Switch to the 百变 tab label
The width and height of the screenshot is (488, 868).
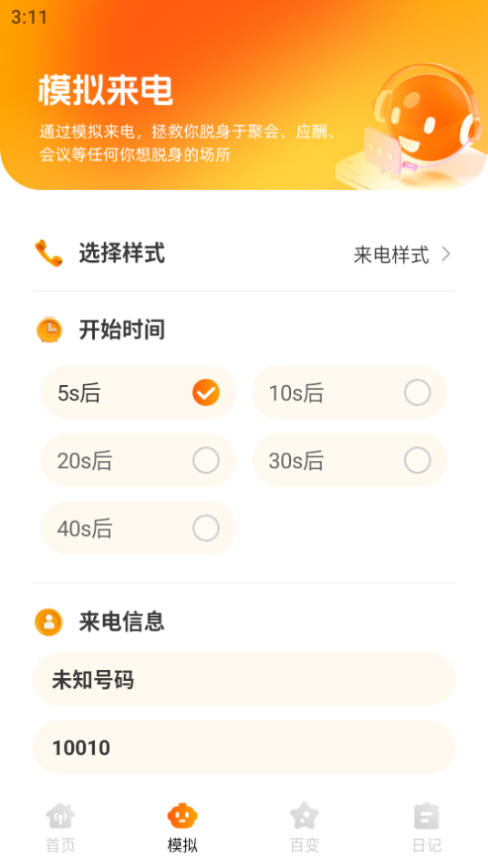click(305, 845)
